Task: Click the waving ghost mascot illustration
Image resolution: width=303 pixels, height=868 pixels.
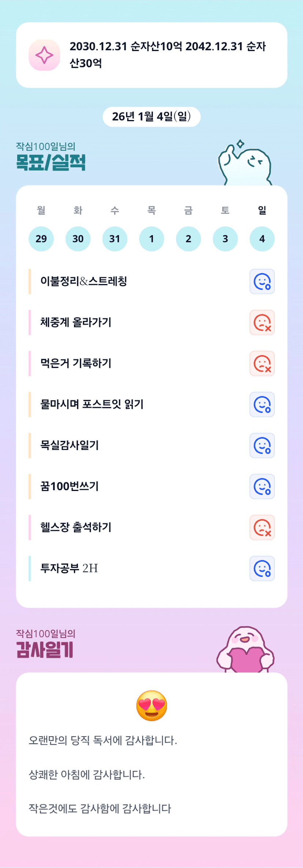Action: (x=245, y=163)
